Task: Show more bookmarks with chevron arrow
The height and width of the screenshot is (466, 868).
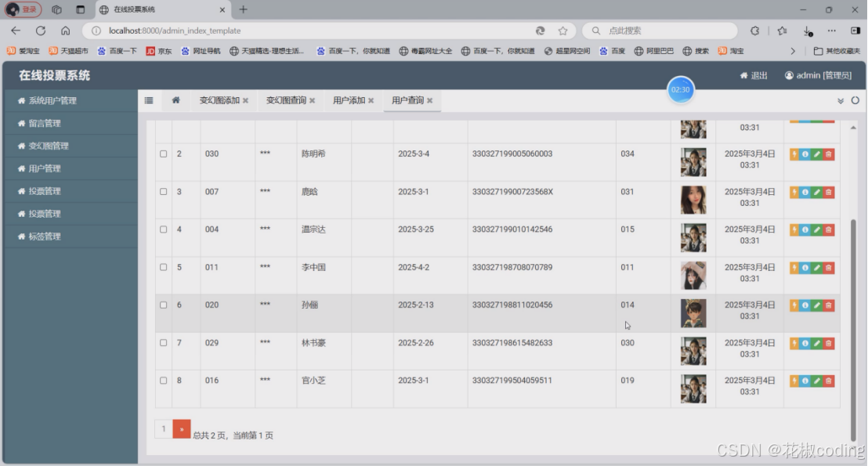Action: 793,51
